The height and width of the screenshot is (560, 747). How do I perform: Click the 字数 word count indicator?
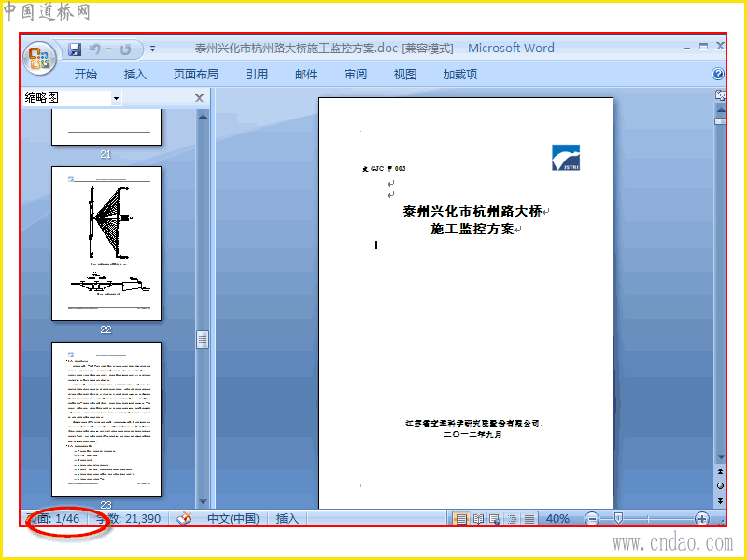[128, 519]
